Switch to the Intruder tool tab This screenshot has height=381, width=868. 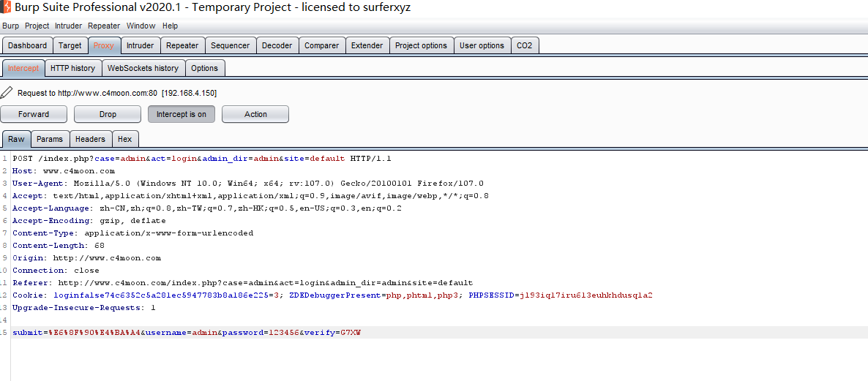point(140,46)
